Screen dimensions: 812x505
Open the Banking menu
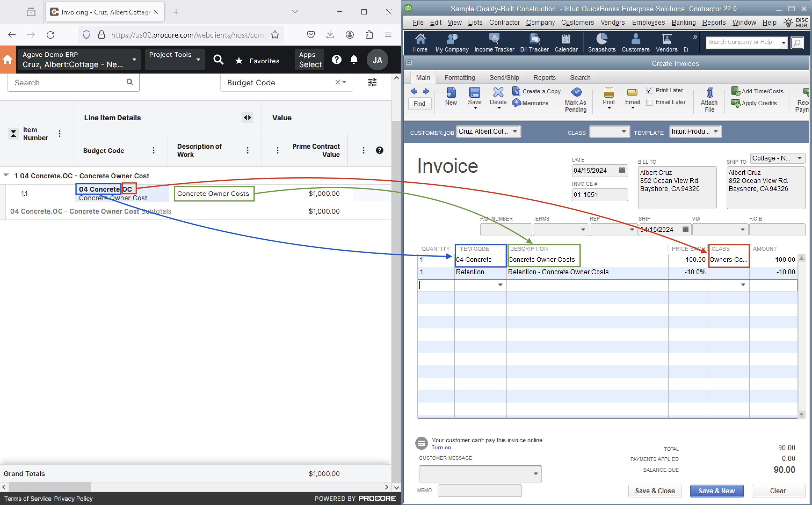tap(684, 22)
